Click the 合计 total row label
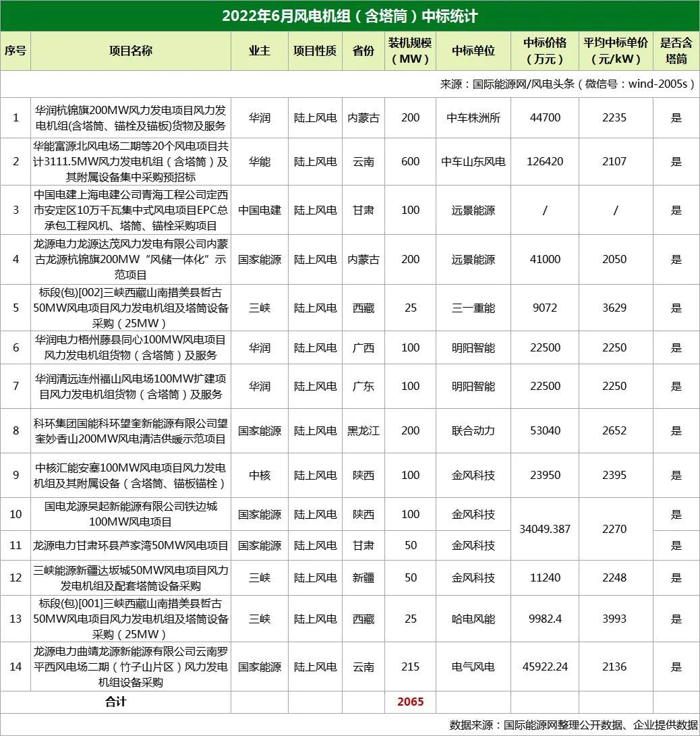 (115, 702)
